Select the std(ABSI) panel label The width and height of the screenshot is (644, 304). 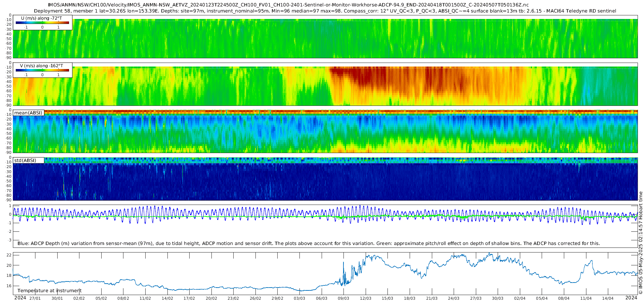click(x=29, y=160)
